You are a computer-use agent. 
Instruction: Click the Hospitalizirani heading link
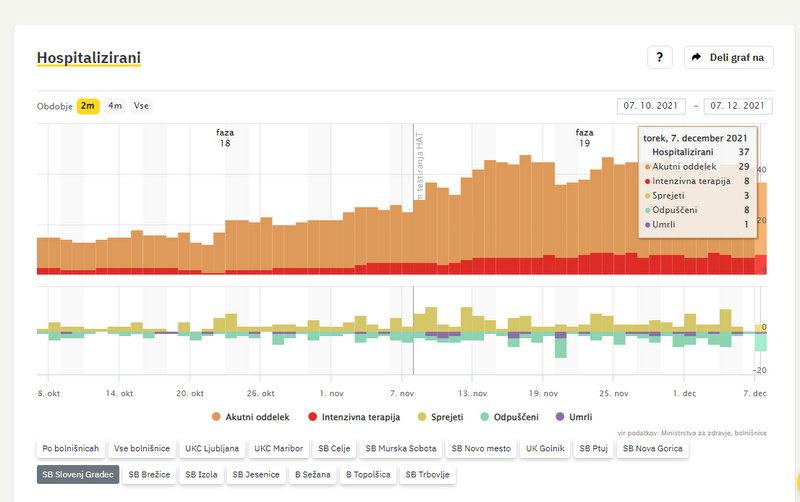tap(88, 58)
